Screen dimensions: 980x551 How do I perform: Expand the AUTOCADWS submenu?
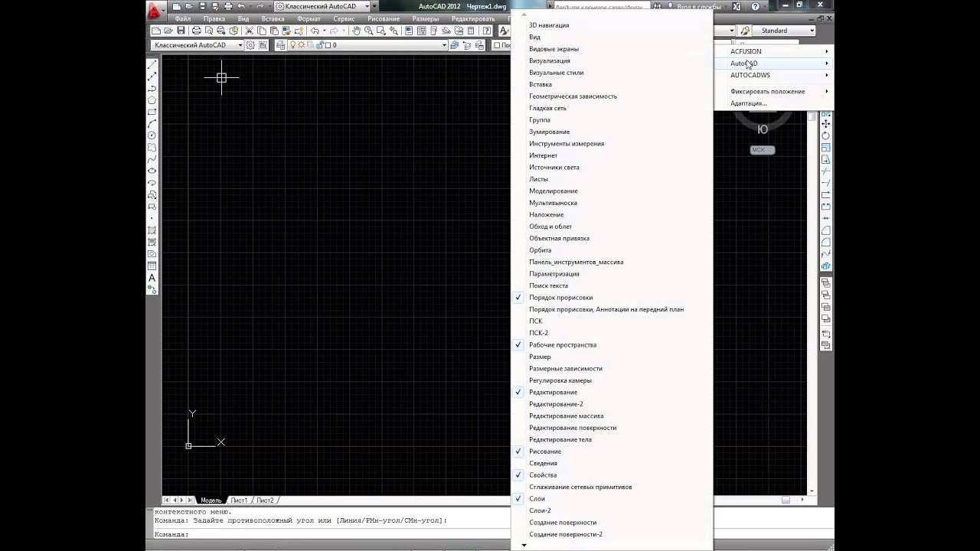coord(773,75)
